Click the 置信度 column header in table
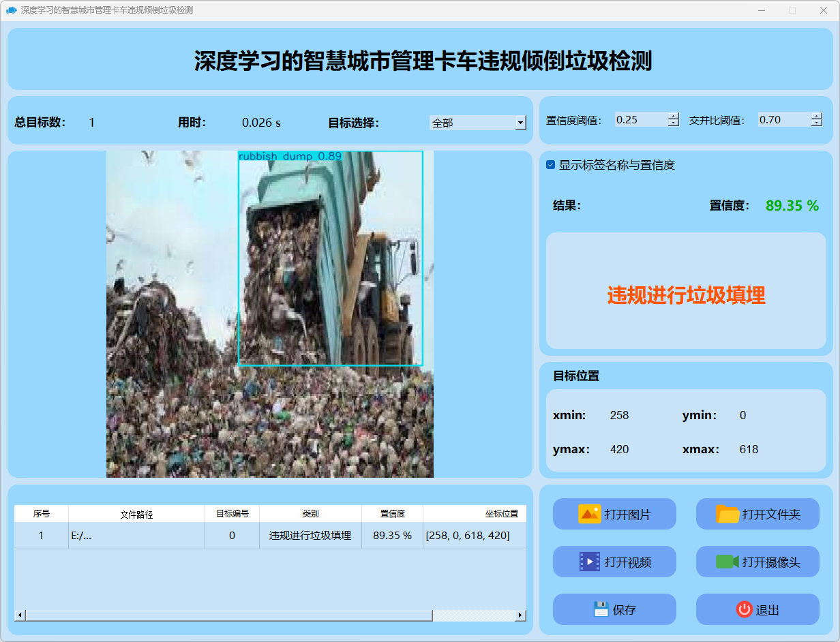840x642 pixels. click(392, 514)
